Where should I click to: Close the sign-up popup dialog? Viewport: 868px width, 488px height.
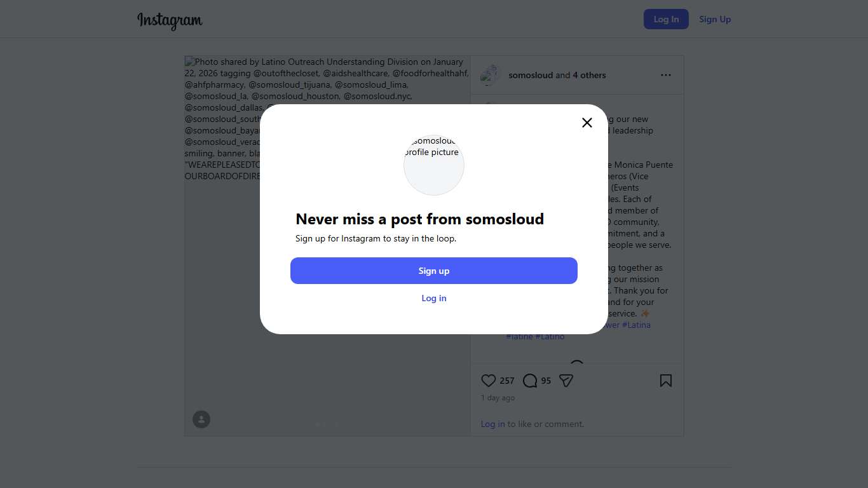(x=587, y=123)
